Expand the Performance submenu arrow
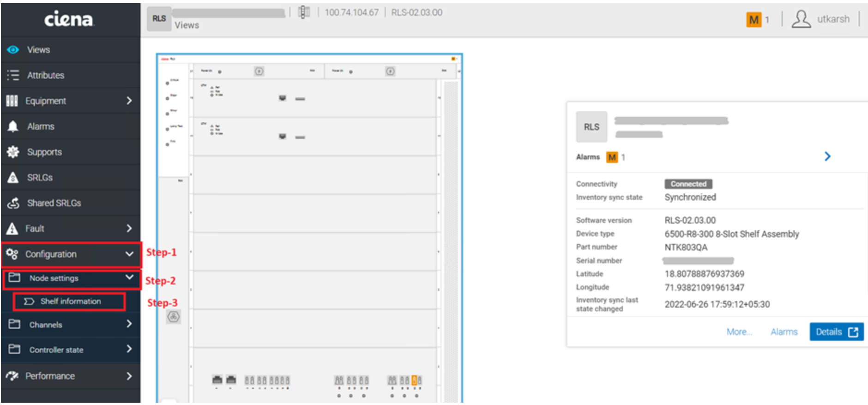 tap(129, 376)
